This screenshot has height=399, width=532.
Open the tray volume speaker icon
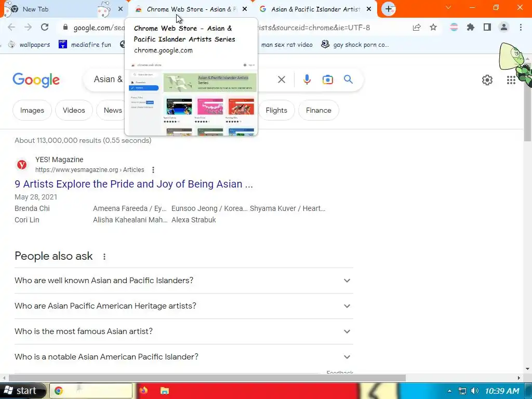coord(475,391)
